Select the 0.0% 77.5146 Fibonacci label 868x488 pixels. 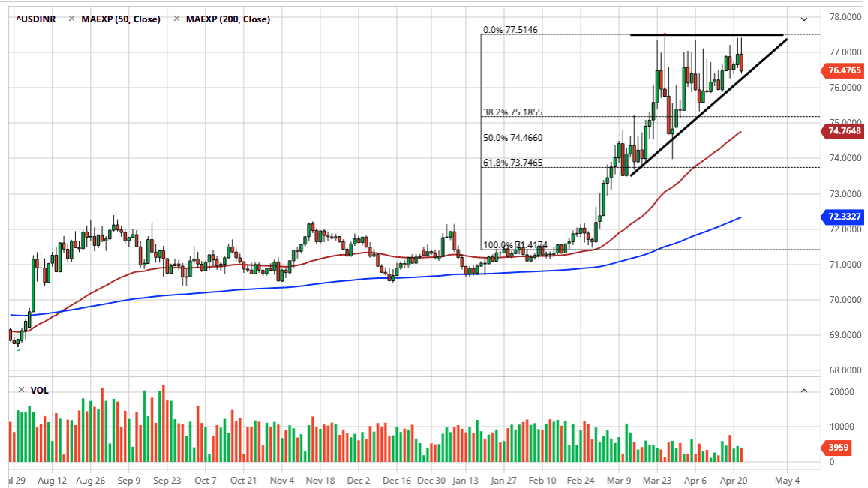510,30
